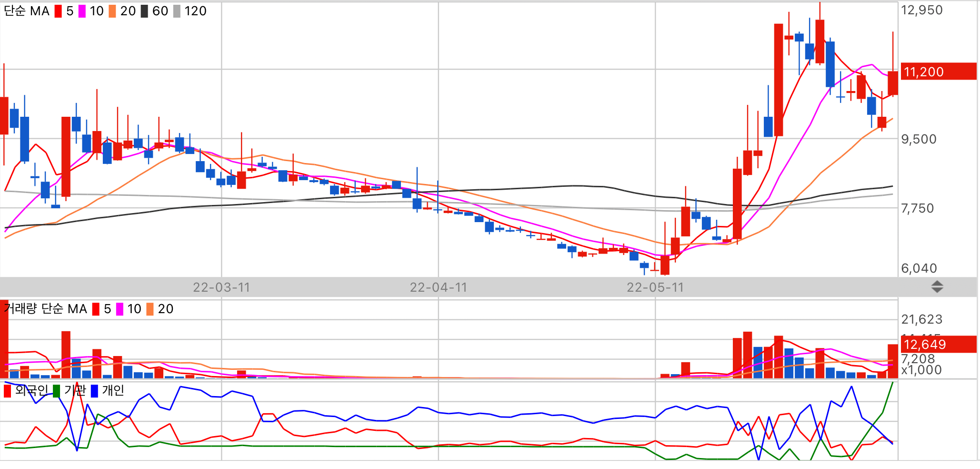This screenshot has height=469, width=980.
Task: Click the current price 11,200 tag
Action: point(938,71)
